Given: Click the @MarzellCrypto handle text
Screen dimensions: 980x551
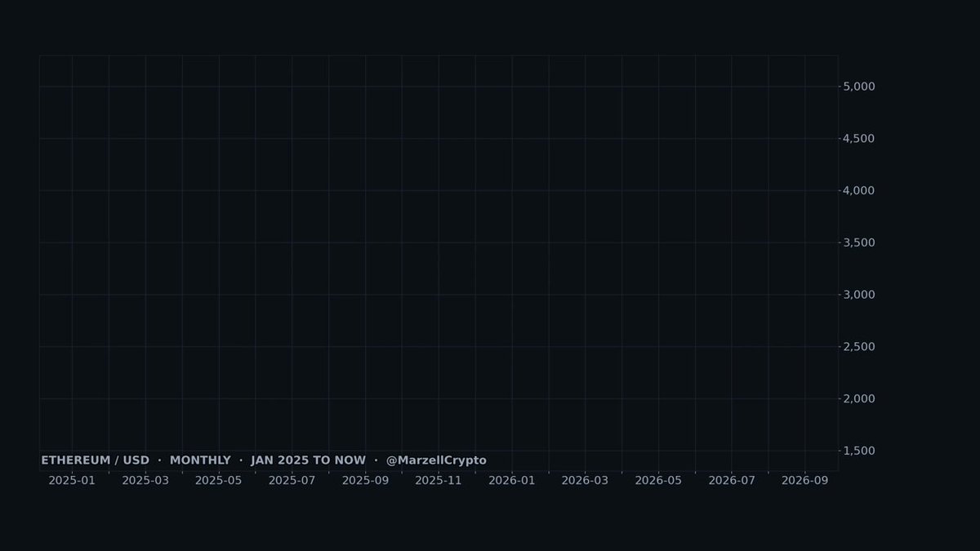Looking at the screenshot, I should pos(436,460).
